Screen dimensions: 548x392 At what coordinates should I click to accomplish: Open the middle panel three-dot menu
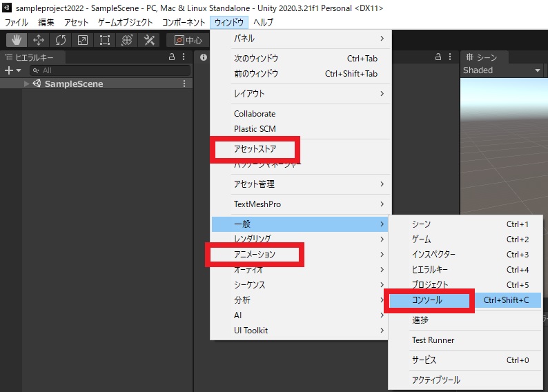pyautogui.click(x=450, y=57)
